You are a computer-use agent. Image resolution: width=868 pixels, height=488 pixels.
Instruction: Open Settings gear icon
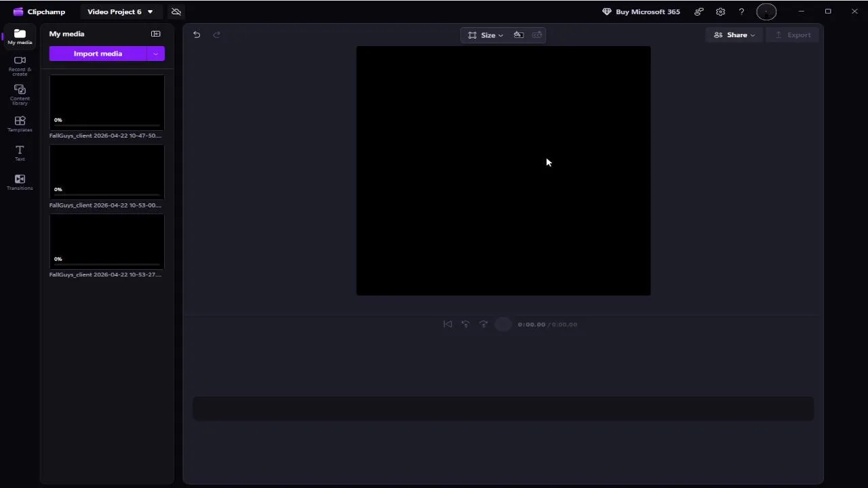point(720,12)
